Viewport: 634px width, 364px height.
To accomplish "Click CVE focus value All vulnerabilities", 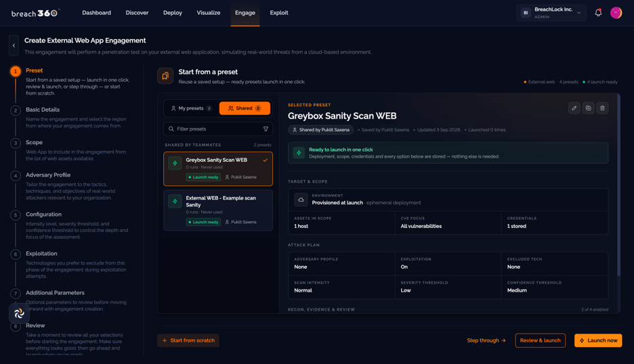I will pos(421,226).
